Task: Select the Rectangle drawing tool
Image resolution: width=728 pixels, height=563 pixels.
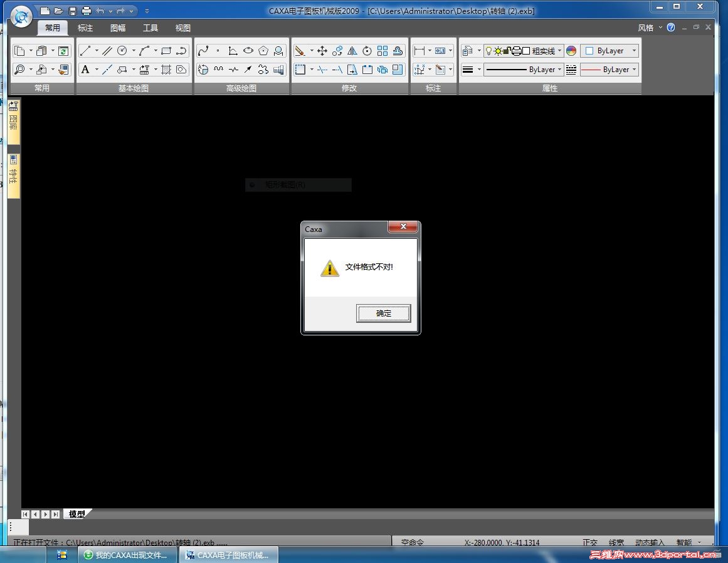Action: (x=166, y=51)
